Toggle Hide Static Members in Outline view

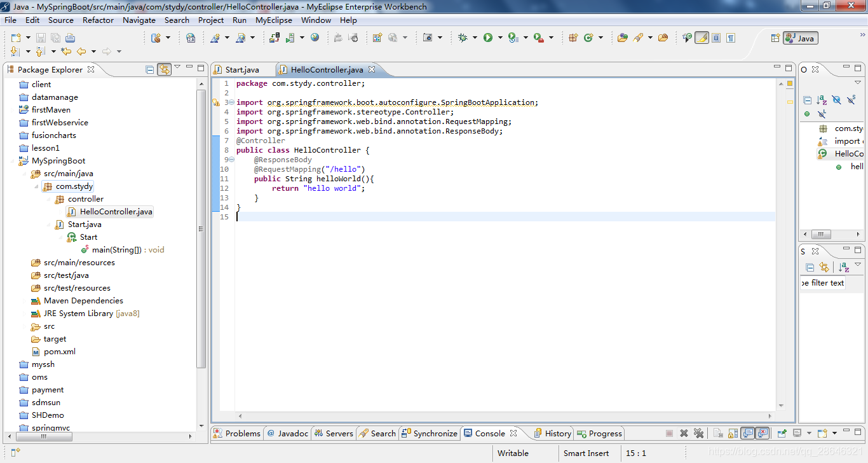[x=851, y=100]
